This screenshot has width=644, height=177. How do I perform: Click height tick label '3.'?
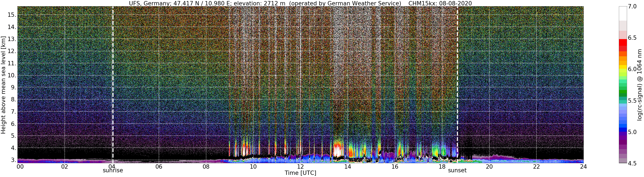point(13,160)
